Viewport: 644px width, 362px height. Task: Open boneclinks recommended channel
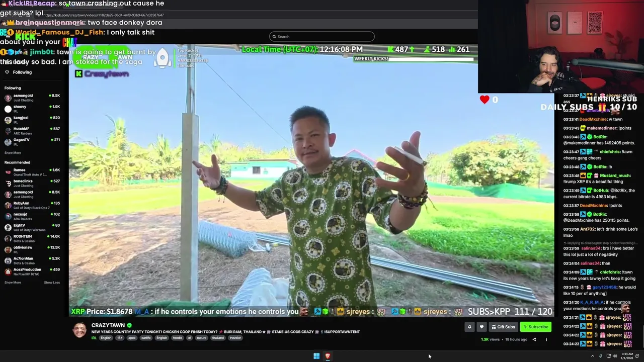[32, 183]
